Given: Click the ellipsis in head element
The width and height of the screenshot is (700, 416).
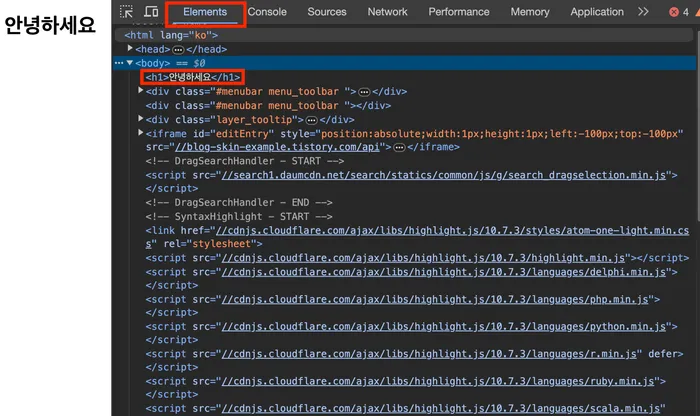Looking at the screenshot, I should point(178,50).
